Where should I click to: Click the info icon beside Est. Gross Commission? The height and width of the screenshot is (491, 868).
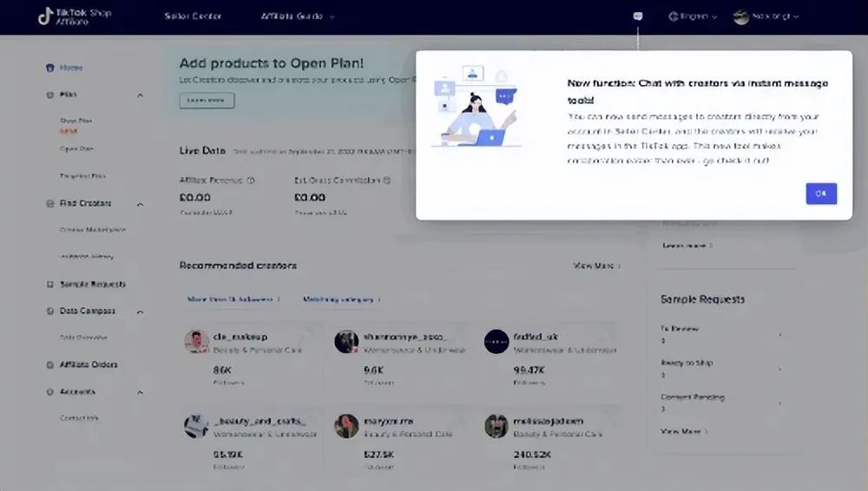[387, 181]
